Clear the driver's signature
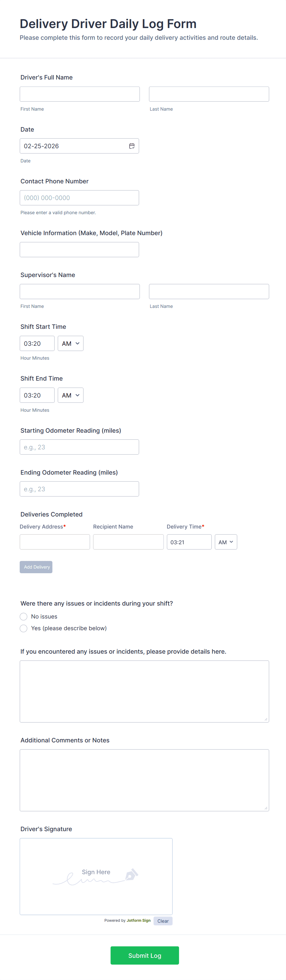 (163, 921)
